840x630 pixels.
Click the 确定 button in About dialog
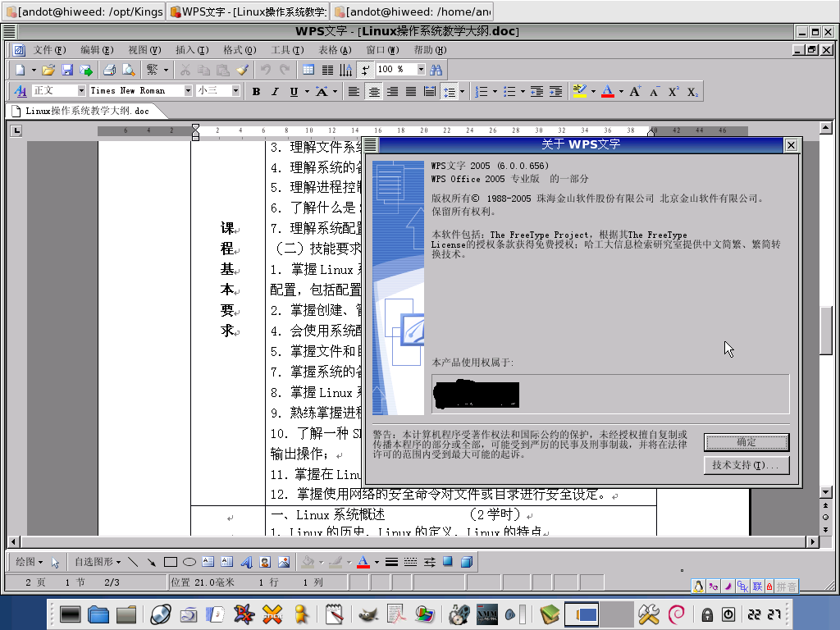[746, 442]
